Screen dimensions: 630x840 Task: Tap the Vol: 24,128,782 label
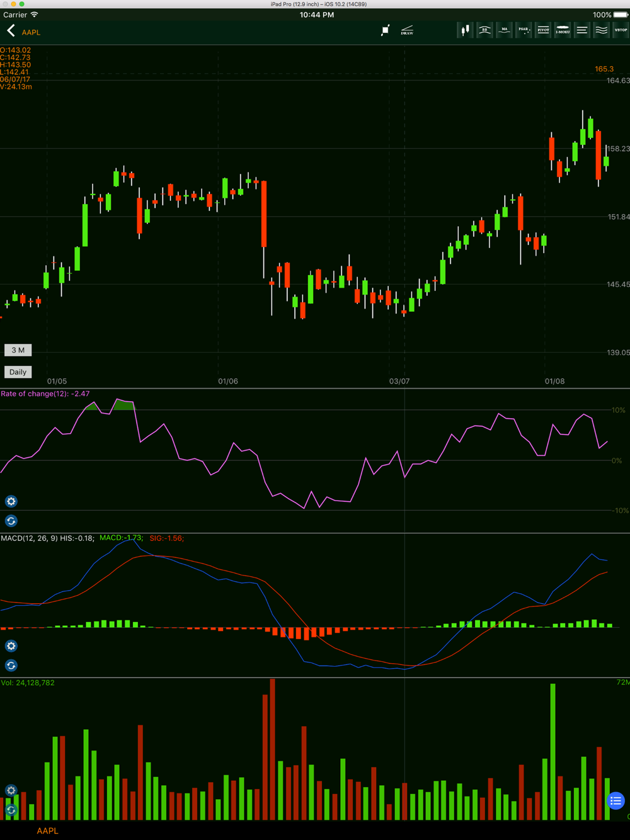tap(28, 683)
